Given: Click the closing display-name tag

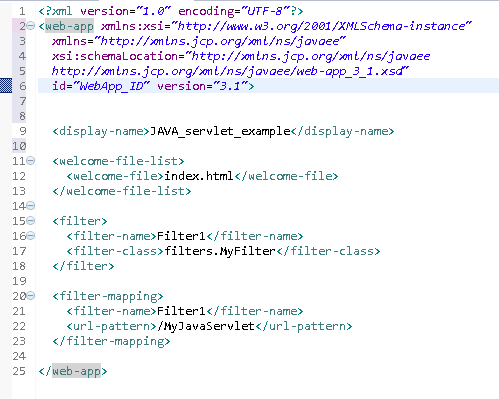Looking at the screenshot, I should click(342, 131).
